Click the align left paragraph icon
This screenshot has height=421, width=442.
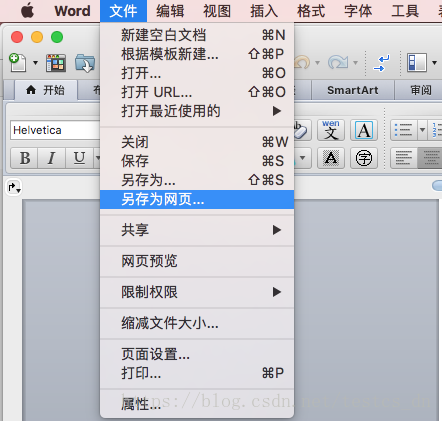click(x=404, y=158)
